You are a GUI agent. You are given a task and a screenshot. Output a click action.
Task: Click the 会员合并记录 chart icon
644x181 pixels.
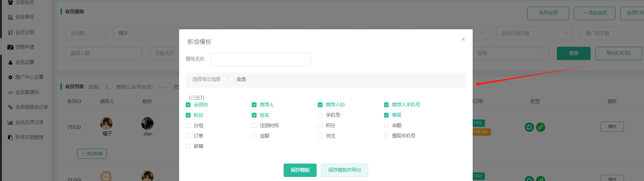[10, 122]
